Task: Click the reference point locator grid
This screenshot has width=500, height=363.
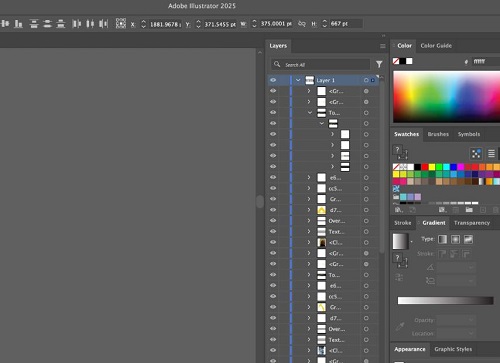Action: point(121,23)
